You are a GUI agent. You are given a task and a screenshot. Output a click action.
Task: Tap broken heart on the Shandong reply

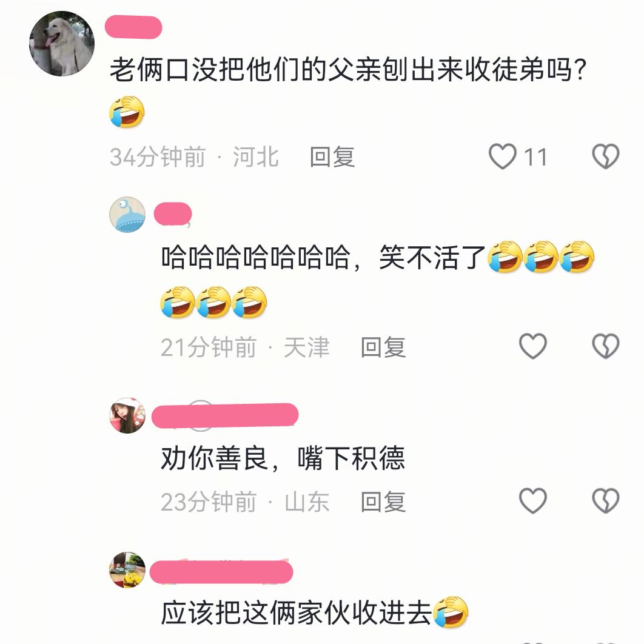point(605,501)
